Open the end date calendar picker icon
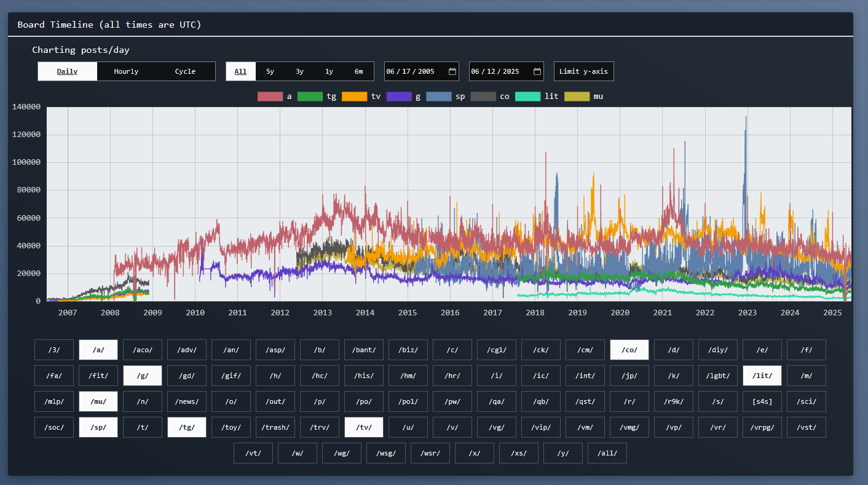Screen dimensions: 868x485 tap(537, 71)
